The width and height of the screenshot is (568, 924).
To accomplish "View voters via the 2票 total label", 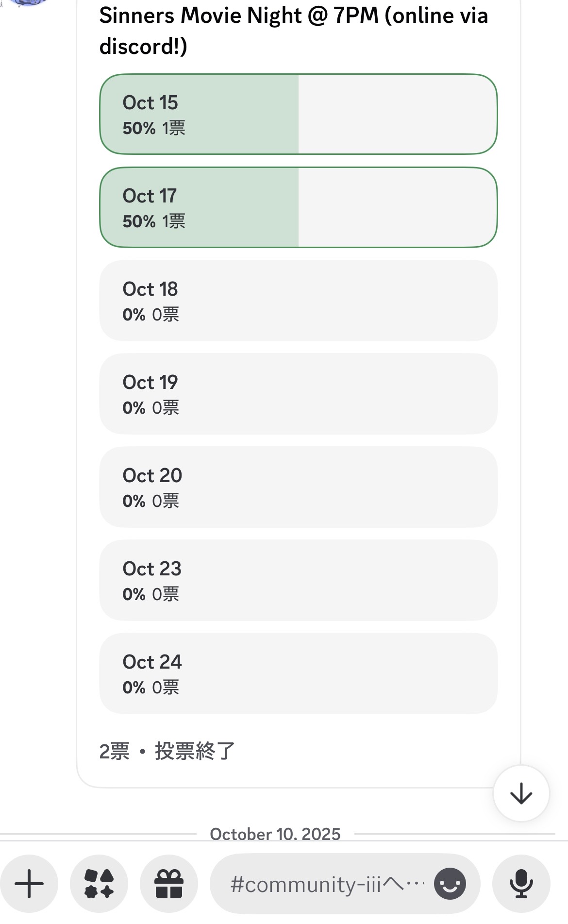I will point(115,751).
